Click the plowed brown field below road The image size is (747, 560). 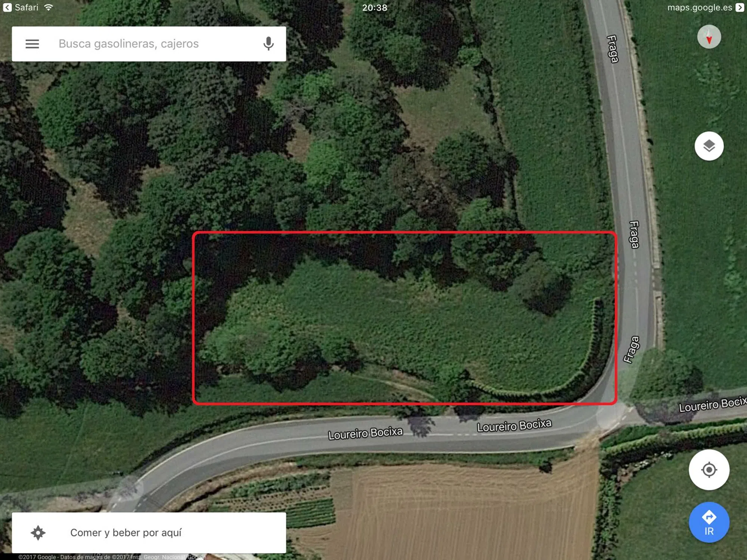tap(467, 511)
